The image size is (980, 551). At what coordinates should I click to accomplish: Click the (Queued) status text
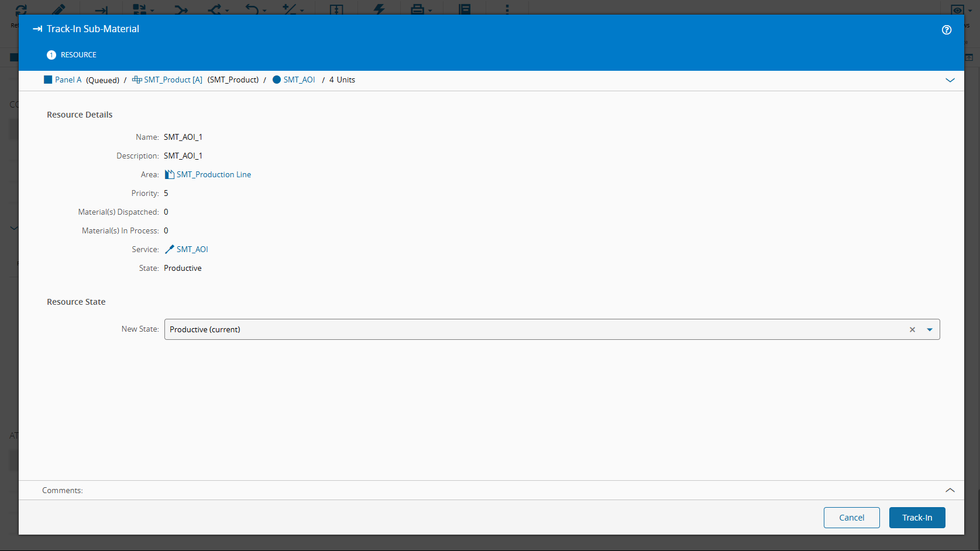(x=102, y=80)
